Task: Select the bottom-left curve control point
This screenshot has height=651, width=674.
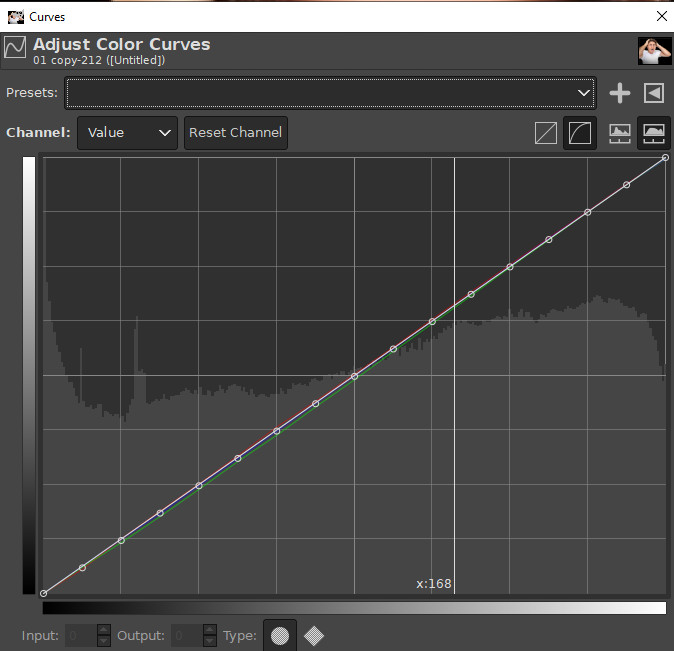Action: pos(43,593)
